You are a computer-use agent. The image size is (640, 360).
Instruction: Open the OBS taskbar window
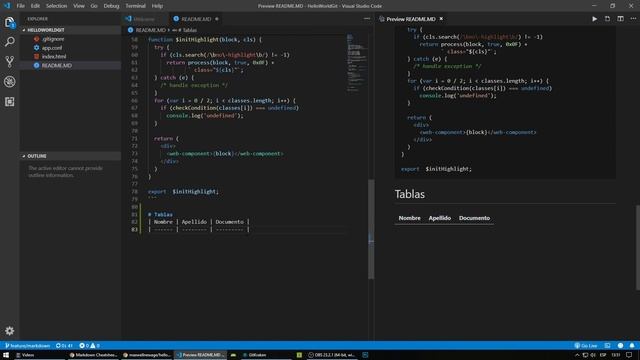pos(331,355)
